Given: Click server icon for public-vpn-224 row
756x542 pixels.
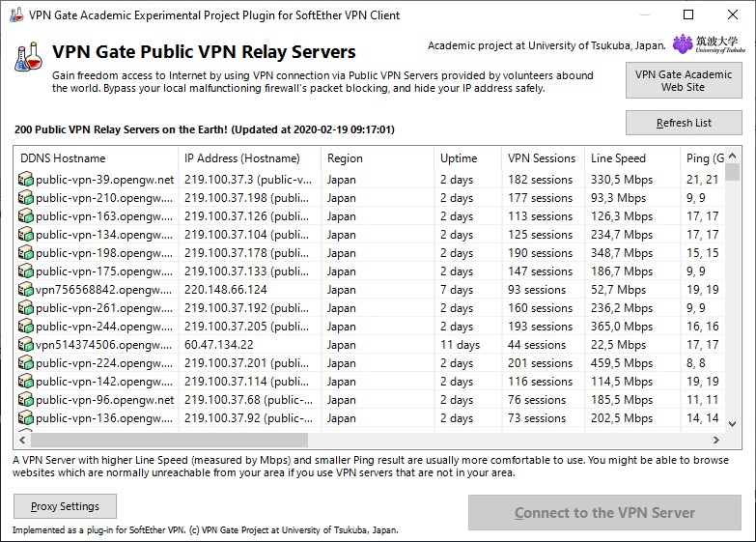Looking at the screenshot, I should 26,363.
